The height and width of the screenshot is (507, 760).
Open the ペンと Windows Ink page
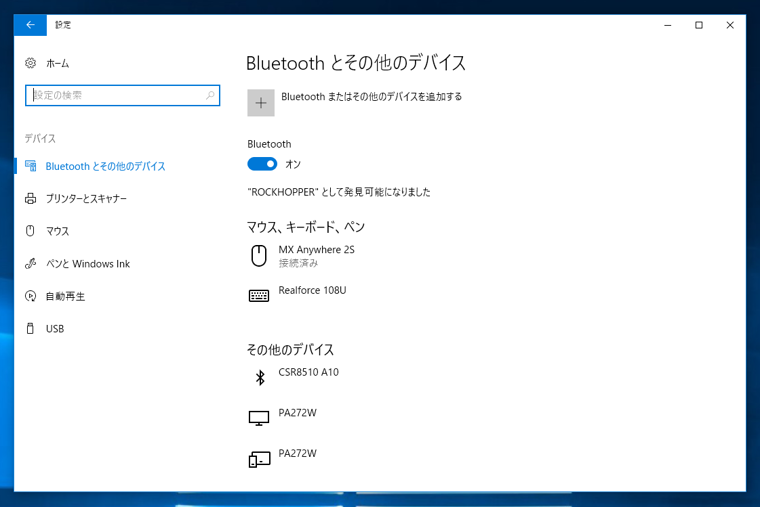[88, 264]
